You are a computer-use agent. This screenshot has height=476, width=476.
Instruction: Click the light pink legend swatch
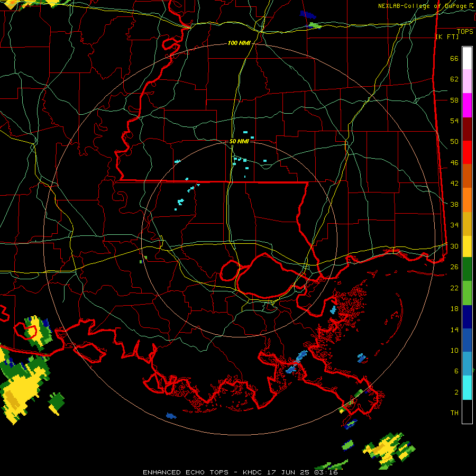(467, 81)
